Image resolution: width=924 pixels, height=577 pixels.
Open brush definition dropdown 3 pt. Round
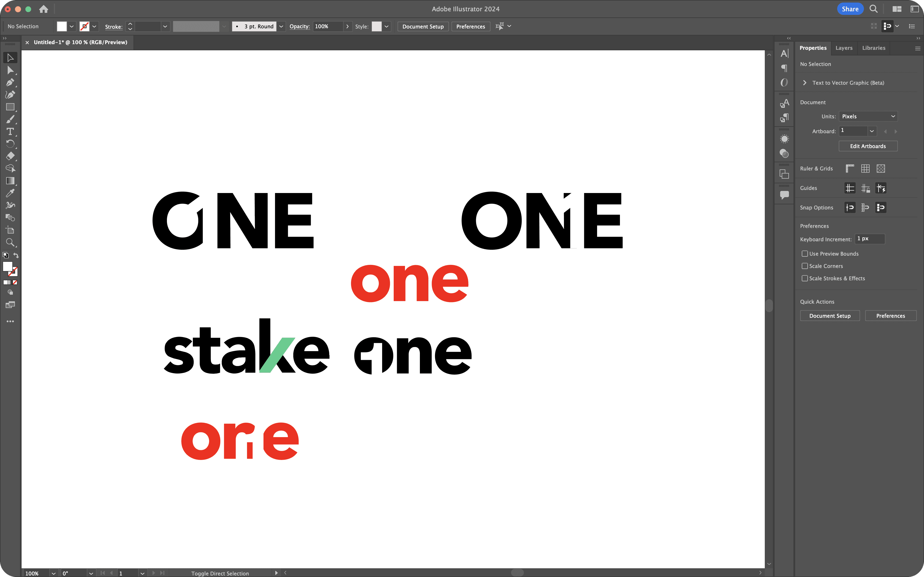click(281, 26)
